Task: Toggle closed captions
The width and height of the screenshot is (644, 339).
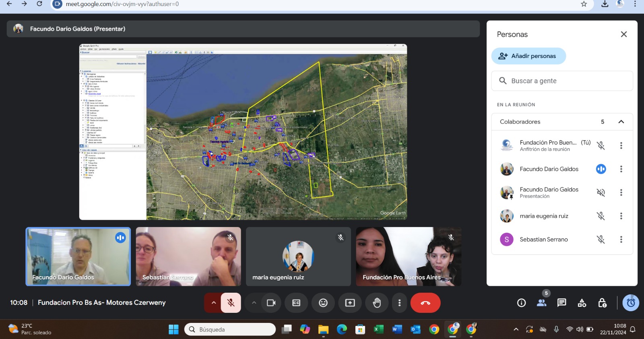Action: pyautogui.click(x=296, y=303)
